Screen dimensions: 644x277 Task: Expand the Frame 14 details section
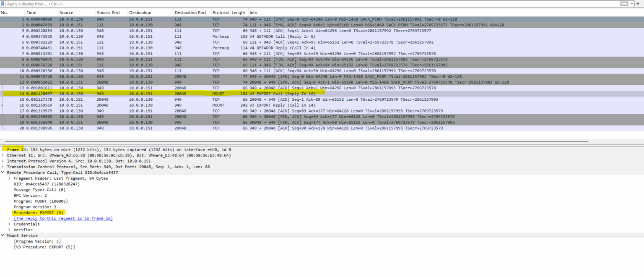(x=3, y=149)
